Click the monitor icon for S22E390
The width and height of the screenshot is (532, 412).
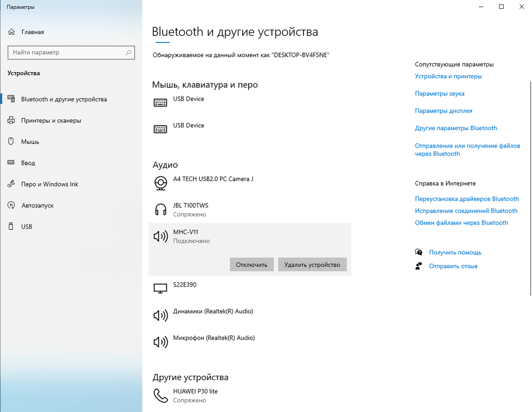pyautogui.click(x=160, y=288)
